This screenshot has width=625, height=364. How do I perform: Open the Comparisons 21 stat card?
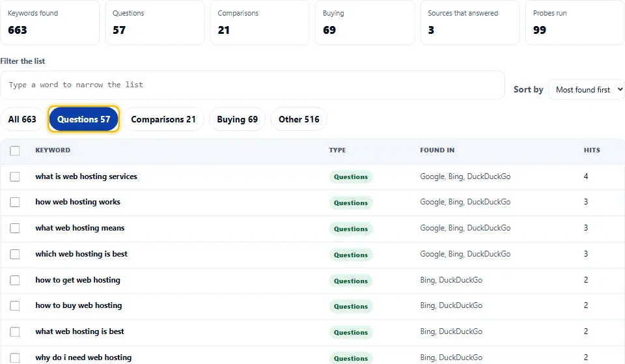point(260,22)
